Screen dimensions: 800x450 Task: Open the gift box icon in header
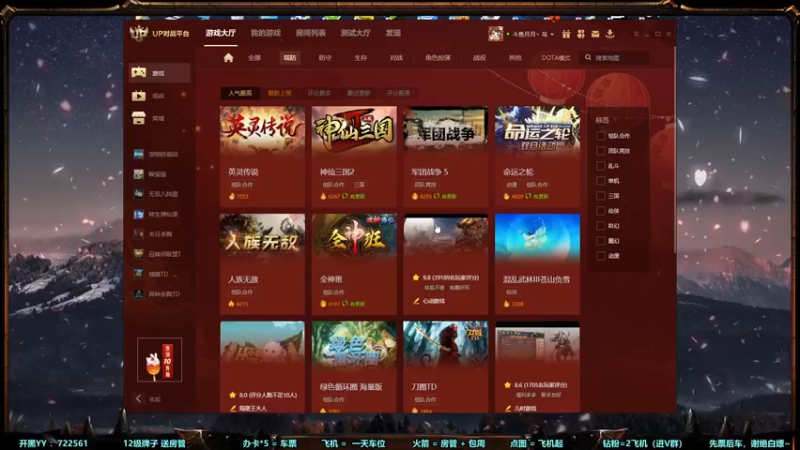[x=566, y=34]
